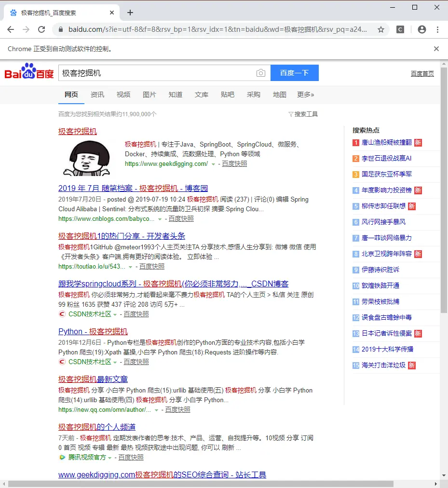
Task: Click scrollbar down arrow
Action: pyautogui.click(x=444, y=475)
